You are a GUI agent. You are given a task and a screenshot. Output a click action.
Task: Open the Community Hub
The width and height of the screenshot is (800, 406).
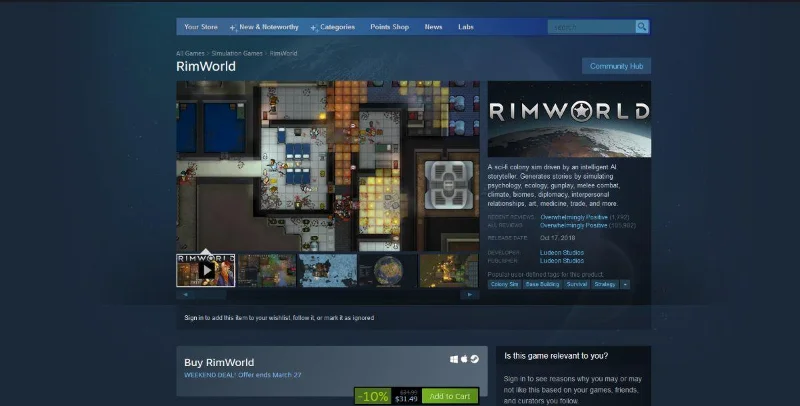(x=616, y=66)
